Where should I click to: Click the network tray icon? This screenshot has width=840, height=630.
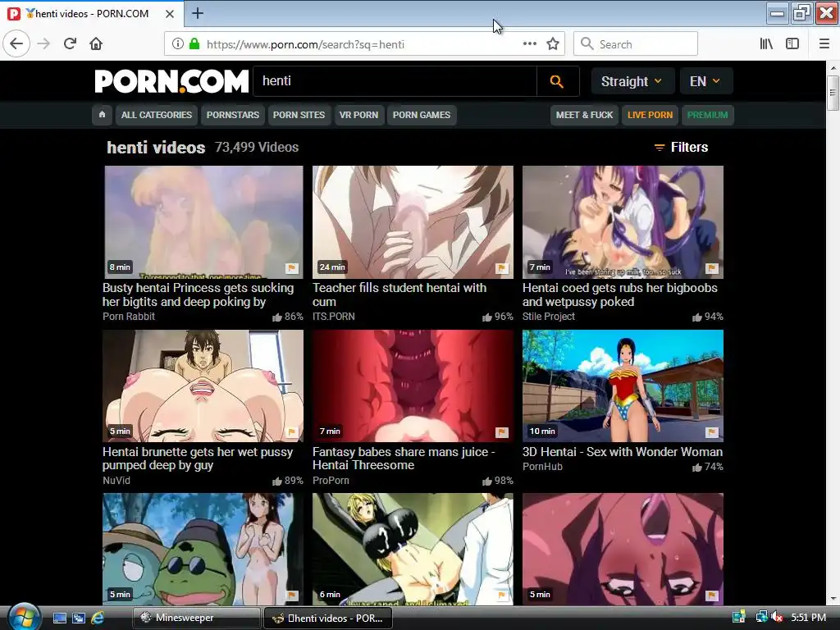click(x=760, y=618)
